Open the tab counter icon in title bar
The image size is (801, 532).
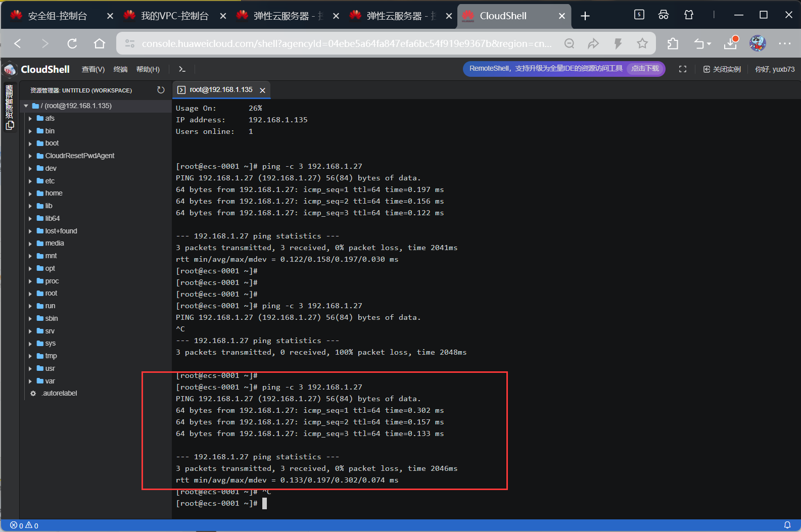click(639, 15)
